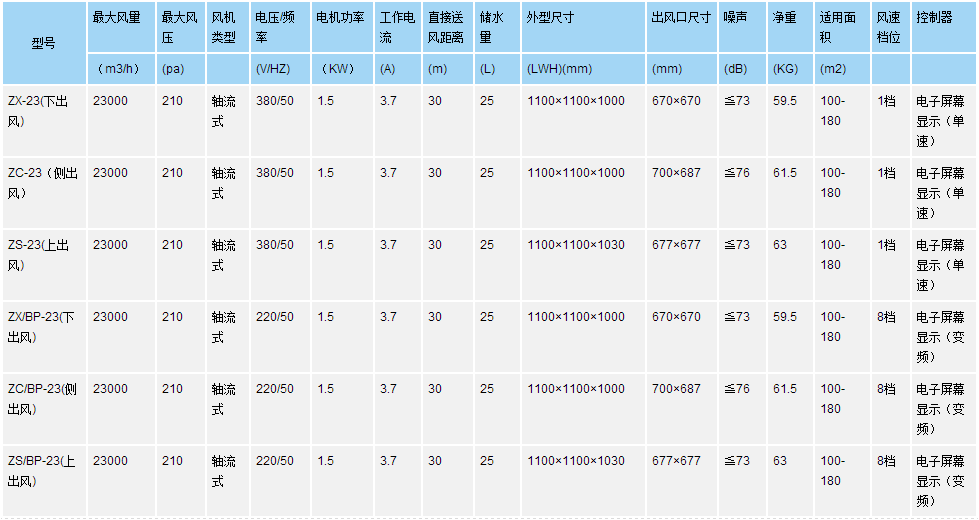Click the 外型尺寸 column header
The image size is (979, 520).
coord(550,18)
